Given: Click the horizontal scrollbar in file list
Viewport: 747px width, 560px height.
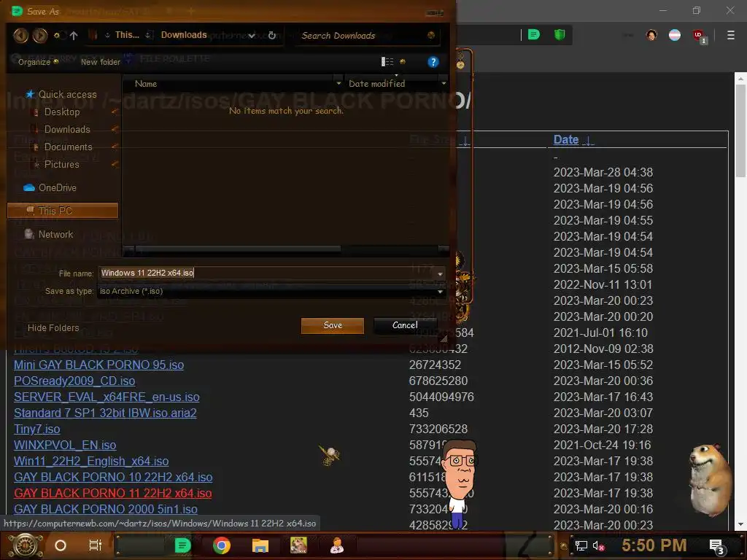Looking at the screenshot, I should pyautogui.click(x=239, y=249).
